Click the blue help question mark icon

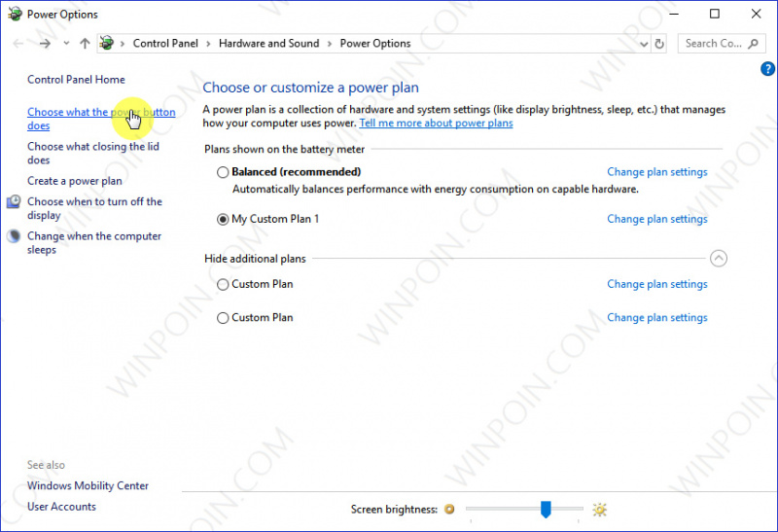pos(766,68)
